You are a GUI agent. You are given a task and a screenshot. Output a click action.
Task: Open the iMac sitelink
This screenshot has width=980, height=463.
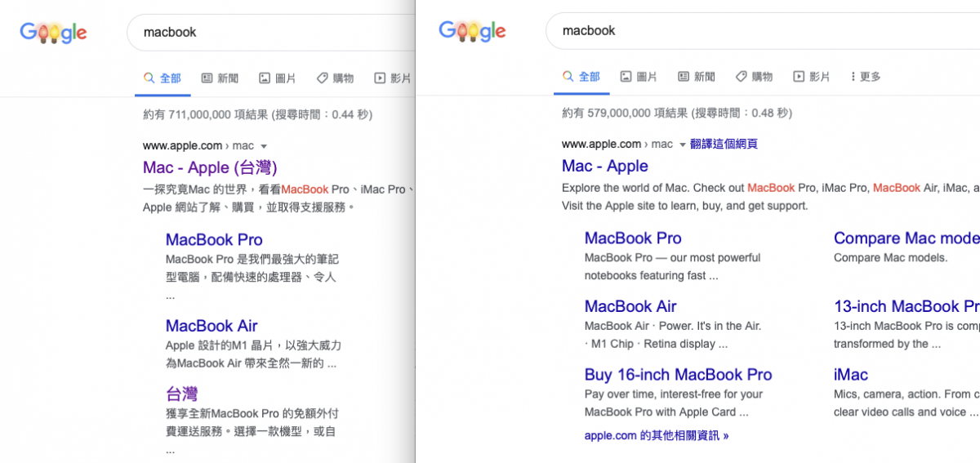point(851,375)
